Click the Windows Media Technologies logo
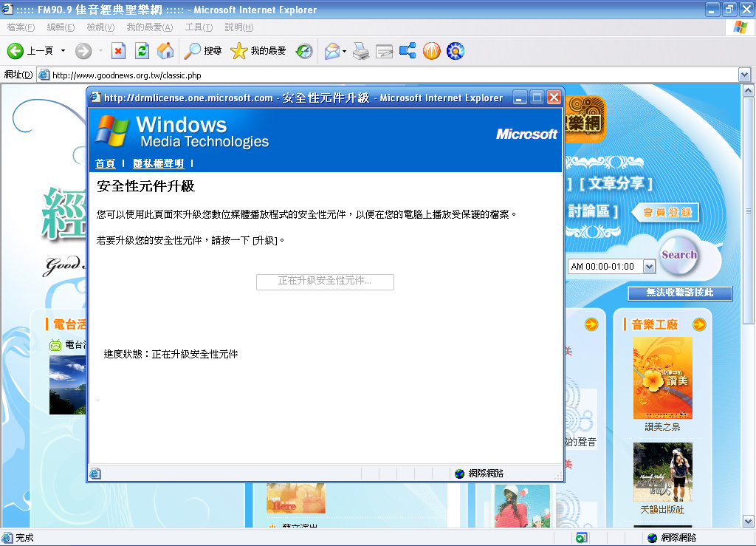This screenshot has width=756, height=546. click(182, 132)
